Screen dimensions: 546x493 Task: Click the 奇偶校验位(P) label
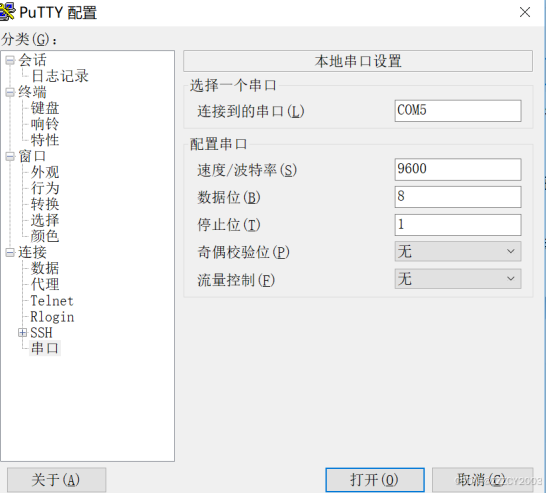point(243,252)
